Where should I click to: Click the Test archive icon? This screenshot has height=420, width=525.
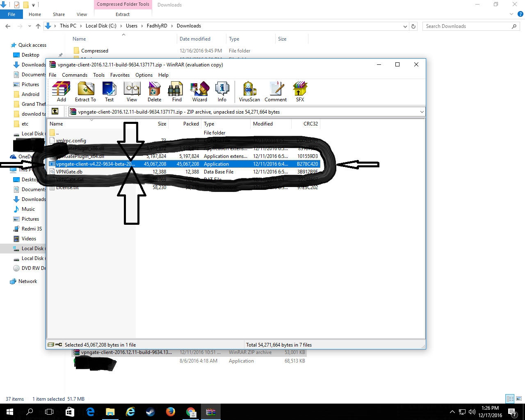coord(109,91)
